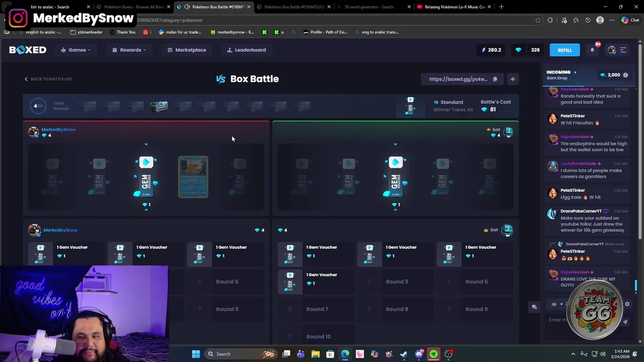Open Thank You bookmark
This screenshot has height=362, width=644.
(x=122, y=32)
